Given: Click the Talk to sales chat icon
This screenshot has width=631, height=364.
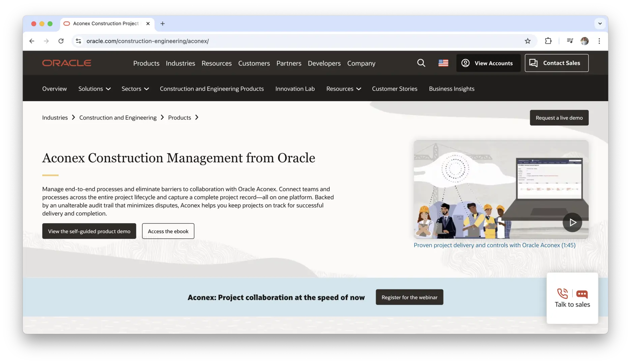Looking at the screenshot, I should (582, 294).
